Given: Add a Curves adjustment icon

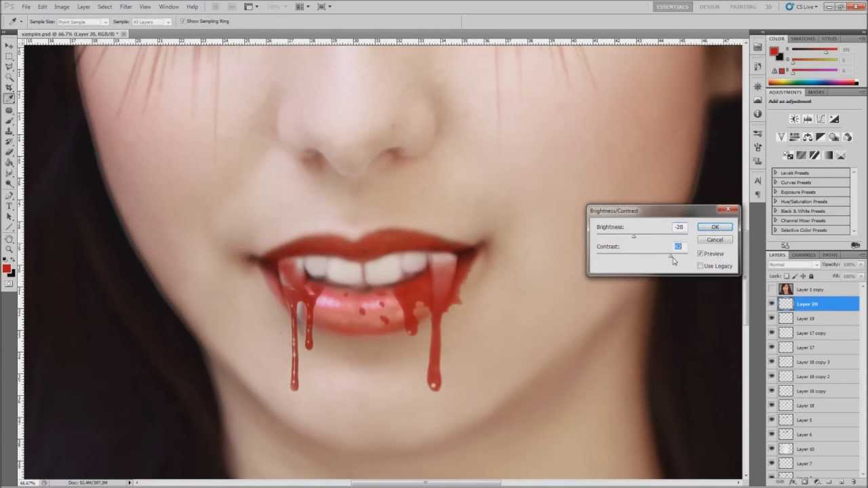Looking at the screenshot, I should coord(821,119).
